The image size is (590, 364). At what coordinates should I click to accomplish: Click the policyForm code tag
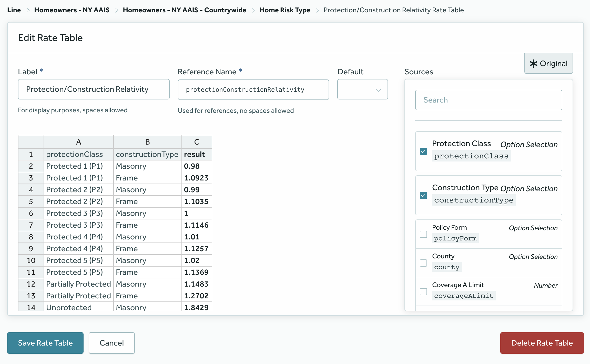[455, 238]
